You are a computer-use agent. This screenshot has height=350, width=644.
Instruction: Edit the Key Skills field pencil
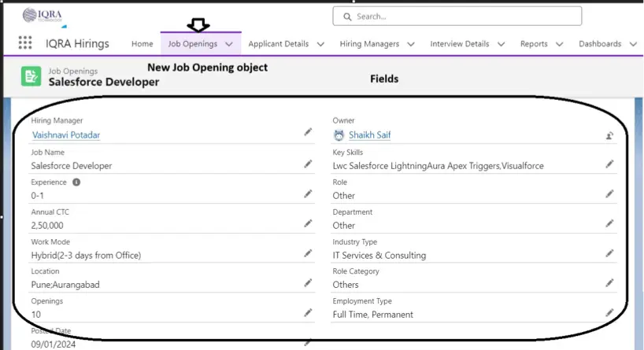tap(609, 164)
